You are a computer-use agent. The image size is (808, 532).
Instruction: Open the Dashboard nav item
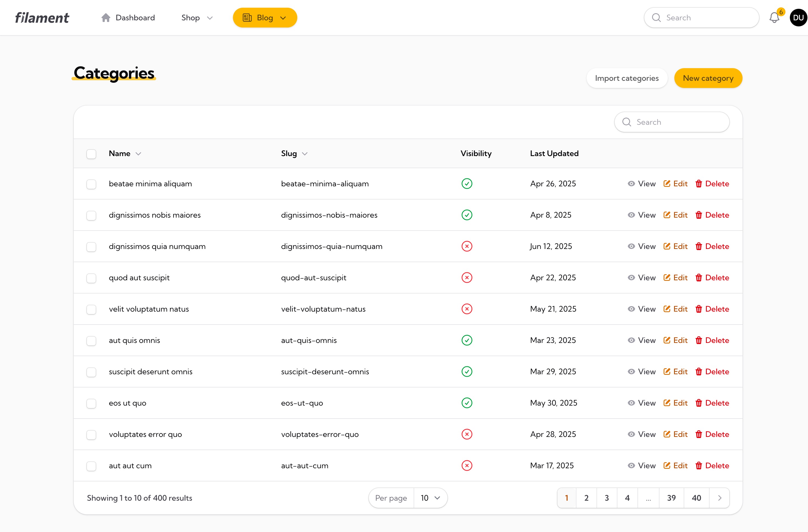pos(128,18)
